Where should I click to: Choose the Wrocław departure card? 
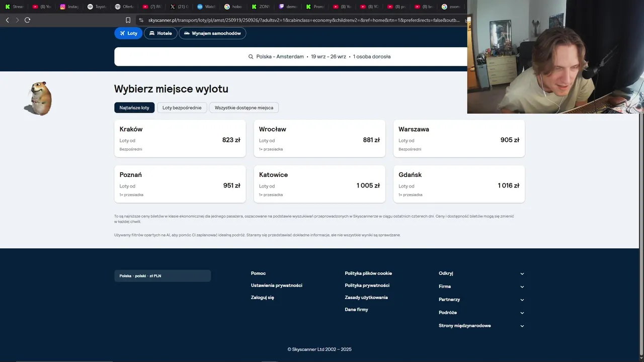[x=319, y=138]
